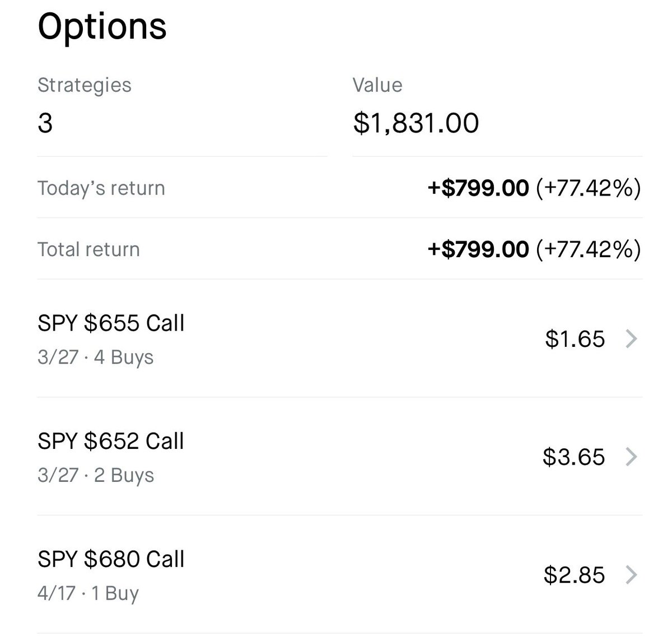The width and height of the screenshot is (672, 636).
Task: Expand the SPY $655 Call chevron
Action: 631,339
